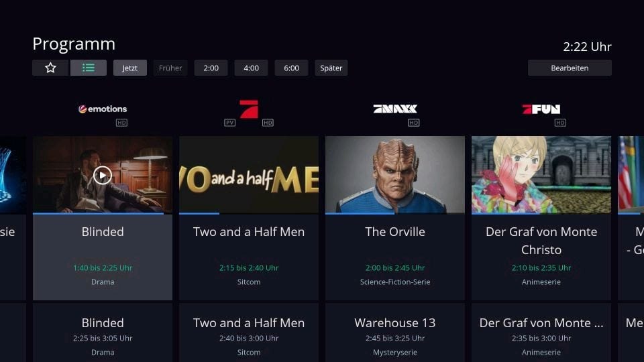Jump to the Jetzt time tab
The image size is (644, 362).
(129, 68)
